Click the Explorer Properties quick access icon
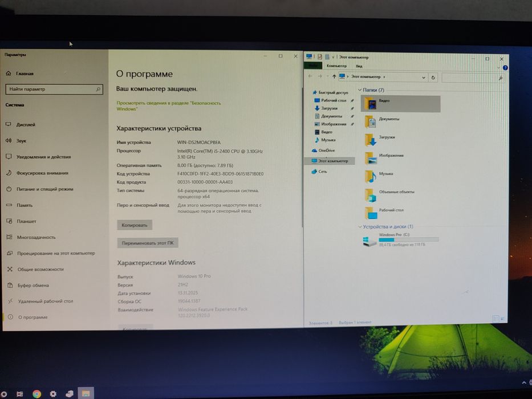The image size is (532, 399). click(x=320, y=56)
